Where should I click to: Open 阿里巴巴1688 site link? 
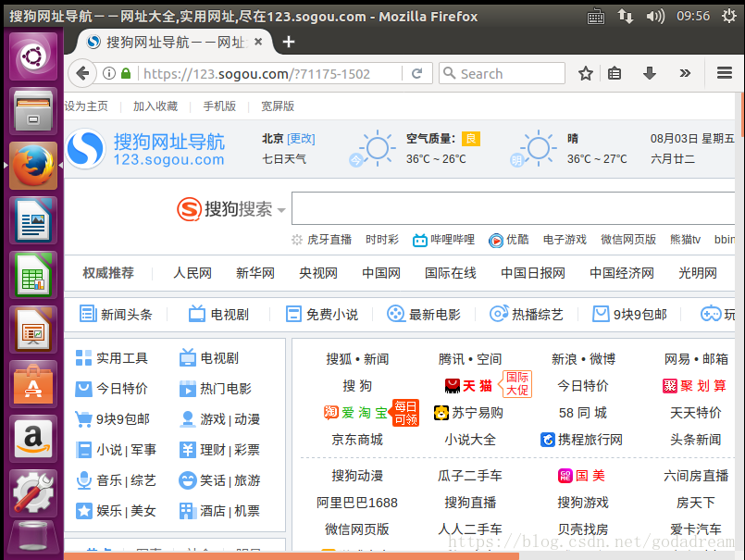[357, 503]
